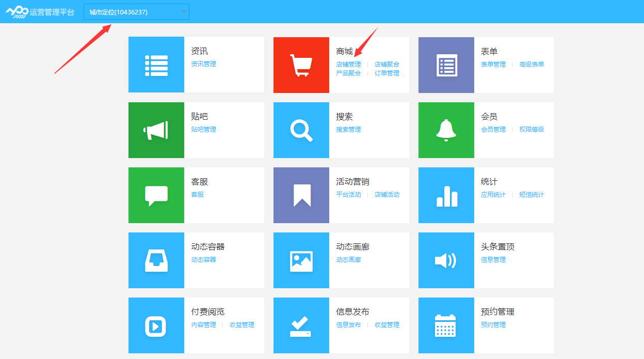
Task: Click the 运营管理平台 logo
Action: coord(40,12)
